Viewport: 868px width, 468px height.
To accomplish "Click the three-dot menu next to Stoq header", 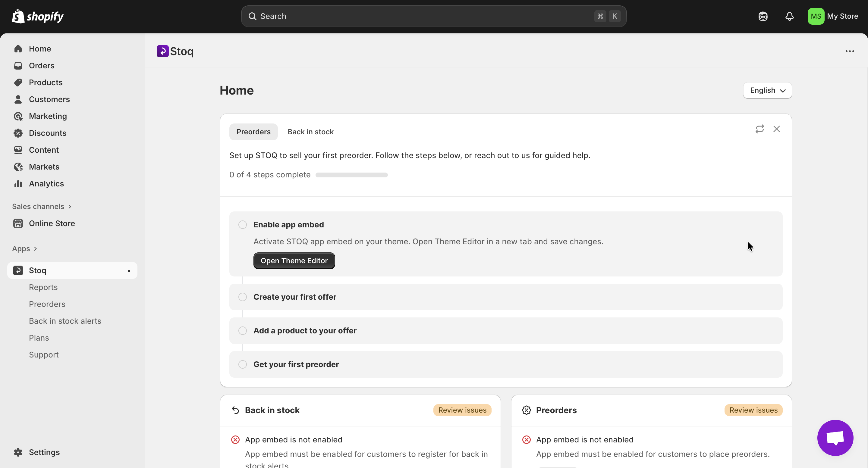I will [x=850, y=51].
